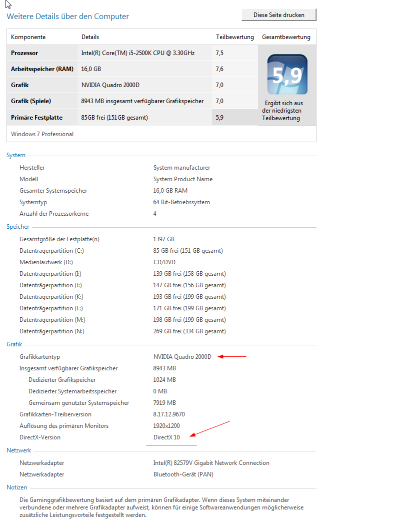Screen dimensions: 417x532
Task: Click the '1024 MB' dedicated memory value
Action: [164, 380]
